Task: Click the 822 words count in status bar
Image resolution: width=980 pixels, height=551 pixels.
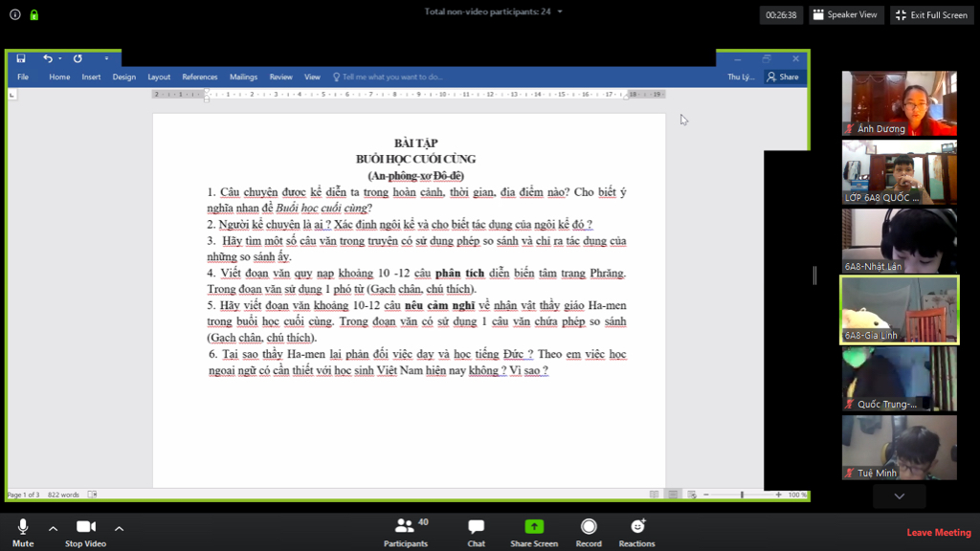Action: [x=63, y=495]
